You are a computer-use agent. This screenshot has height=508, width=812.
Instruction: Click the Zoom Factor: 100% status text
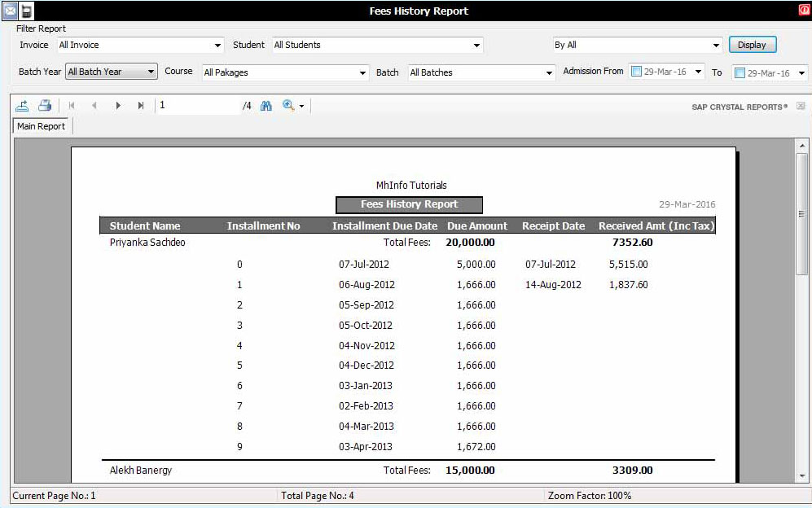[x=590, y=496]
